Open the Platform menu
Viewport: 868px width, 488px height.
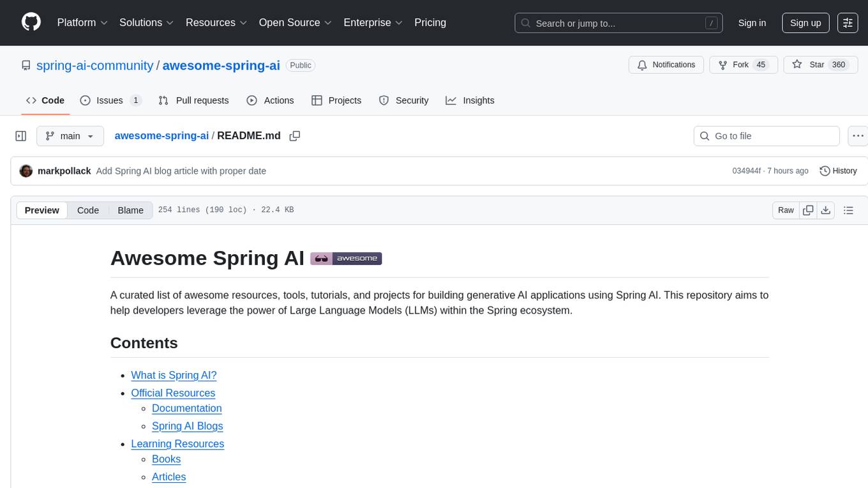point(82,22)
